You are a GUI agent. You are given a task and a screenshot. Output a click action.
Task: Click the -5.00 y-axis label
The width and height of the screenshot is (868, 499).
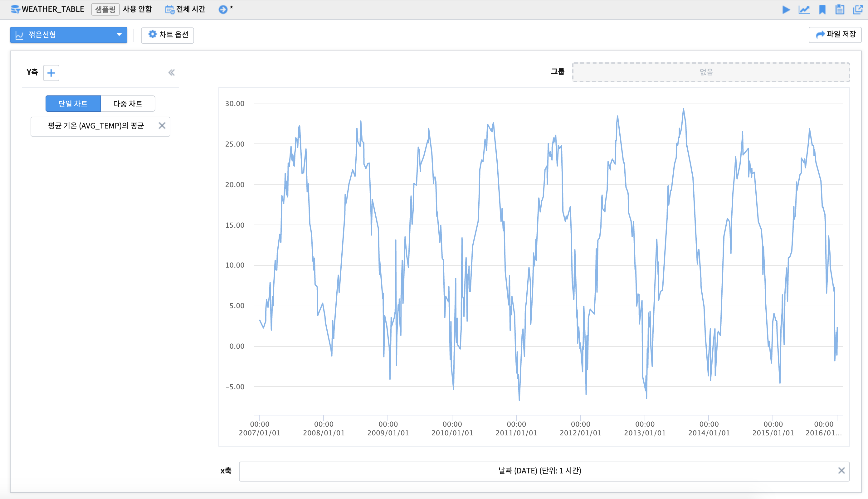tap(235, 387)
